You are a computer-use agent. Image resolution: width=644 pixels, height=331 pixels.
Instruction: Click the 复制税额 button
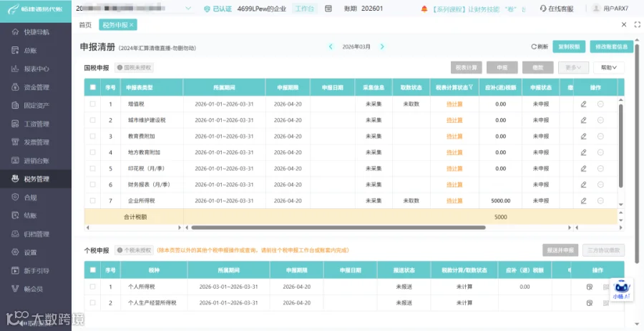(569, 46)
